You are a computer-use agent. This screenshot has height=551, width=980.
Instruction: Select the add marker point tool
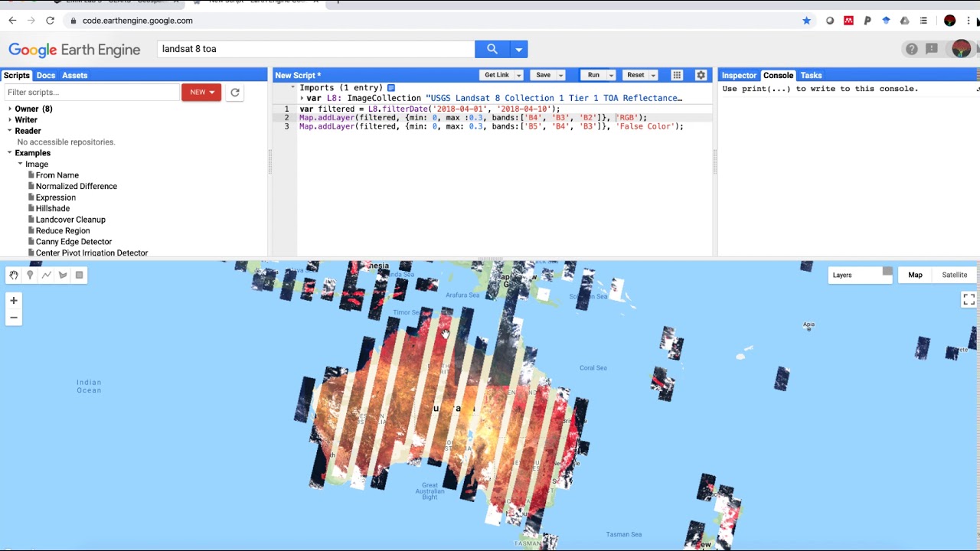[30, 275]
